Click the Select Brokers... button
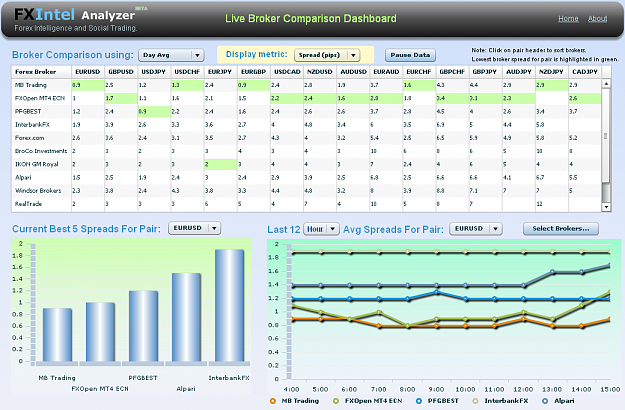Screen dimensions: 625x410 pyautogui.click(x=560, y=229)
